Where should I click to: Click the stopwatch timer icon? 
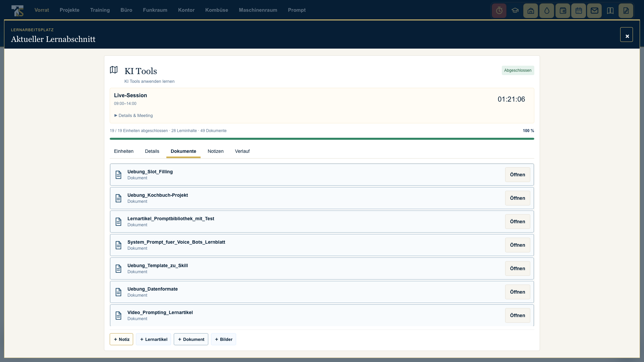pos(499,11)
